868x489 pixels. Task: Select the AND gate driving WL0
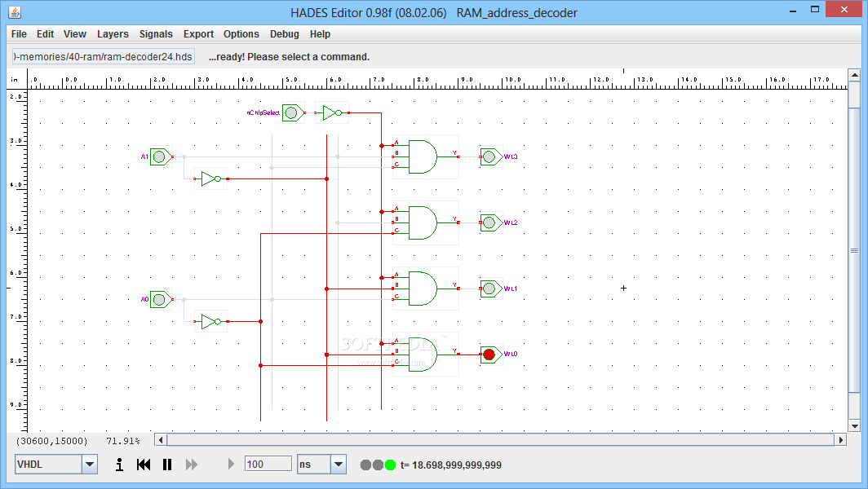425,355
